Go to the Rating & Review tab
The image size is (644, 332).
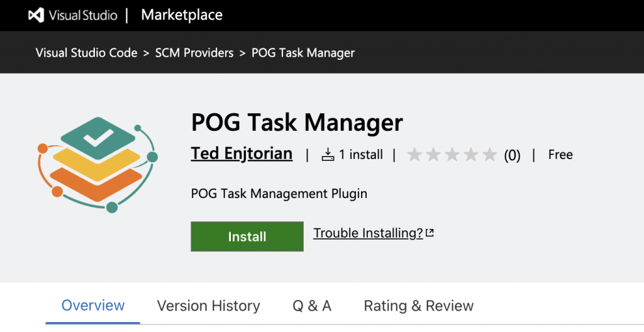(418, 306)
